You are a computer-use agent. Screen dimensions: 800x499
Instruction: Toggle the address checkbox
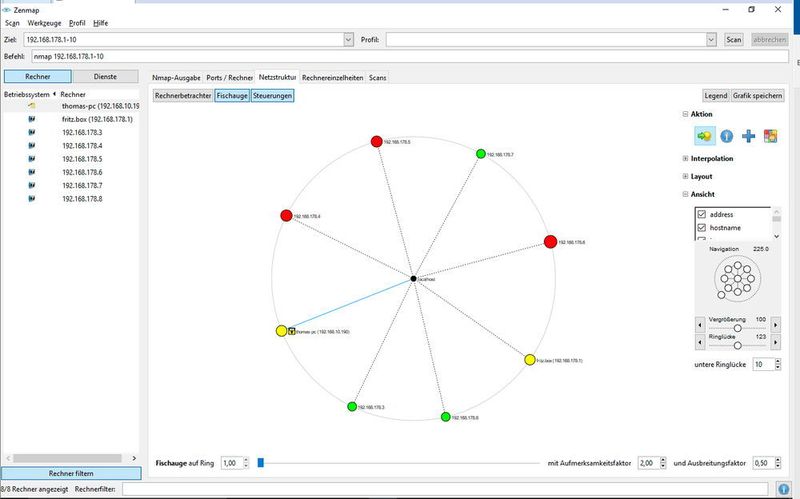[x=702, y=214]
